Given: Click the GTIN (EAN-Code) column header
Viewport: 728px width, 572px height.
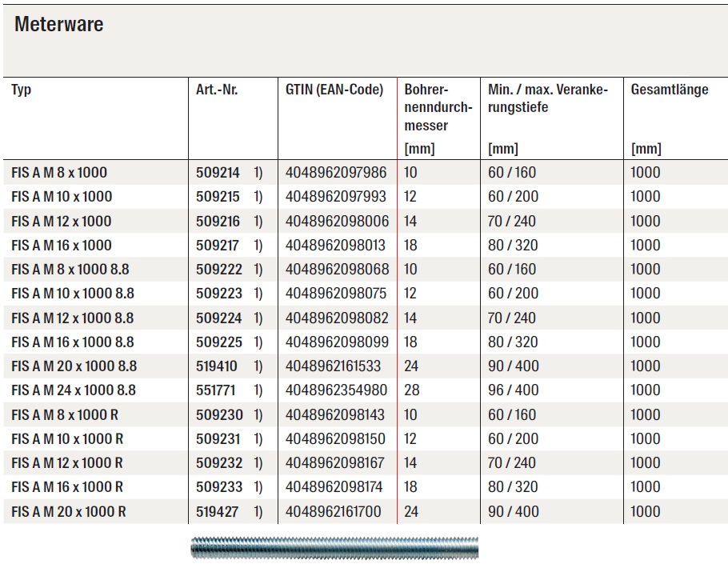Looking at the screenshot, I should (x=334, y=89).
